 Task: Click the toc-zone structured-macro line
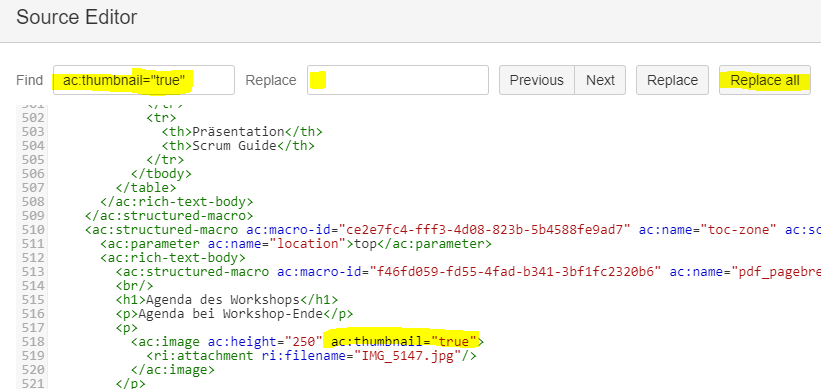[x=453, y=230]
